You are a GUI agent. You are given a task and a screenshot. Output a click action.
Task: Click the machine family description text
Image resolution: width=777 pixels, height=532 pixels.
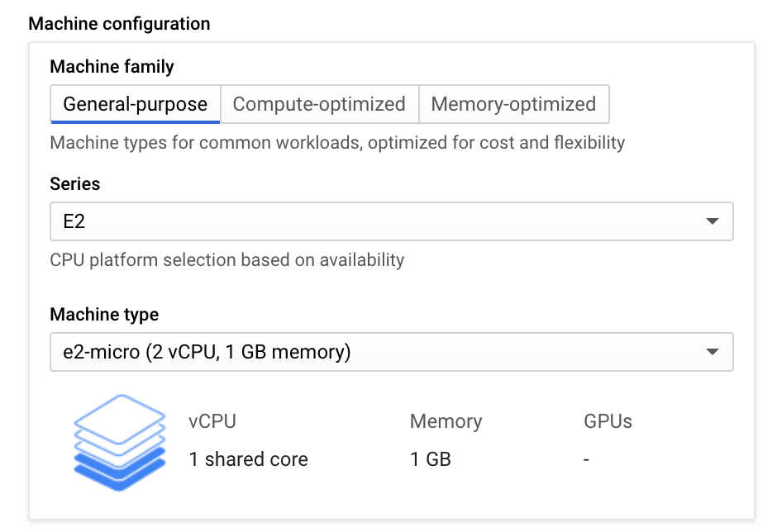337,143
